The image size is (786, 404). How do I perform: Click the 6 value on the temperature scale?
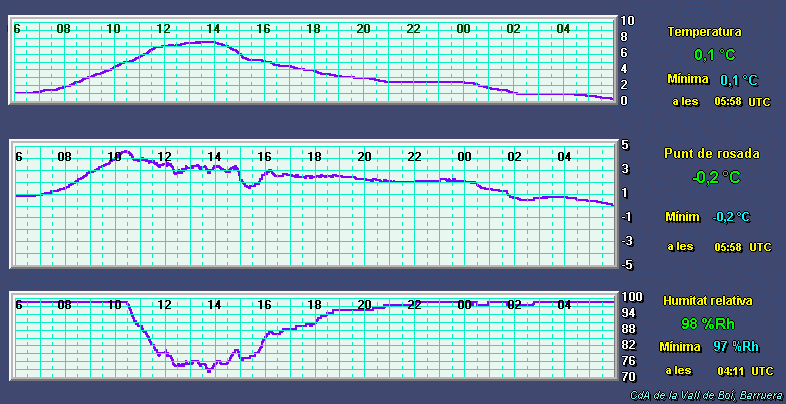coord(625,53)
